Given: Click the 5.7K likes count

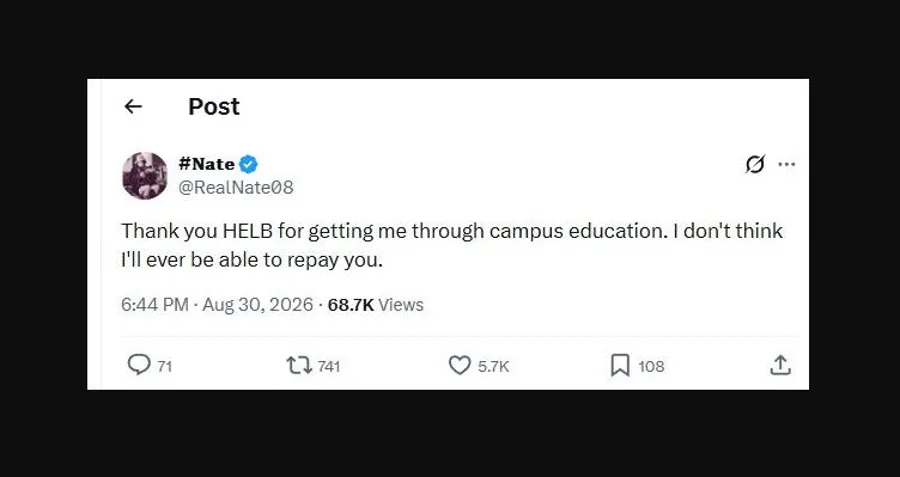Looking at the screenshot, I should coord(494,366).
